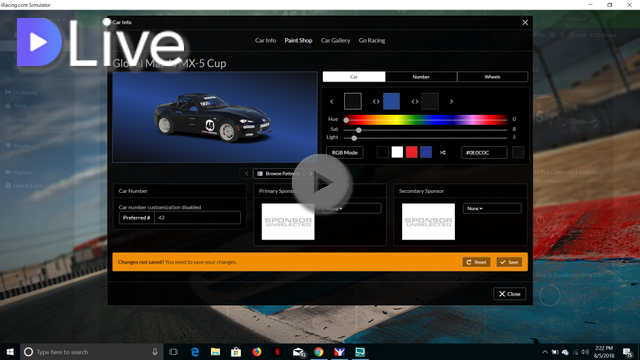Image resolution: width=640 pixels, height=360 pixels.
Task: Open Go Racing in background sidebar
Action: tap(21, 92)
